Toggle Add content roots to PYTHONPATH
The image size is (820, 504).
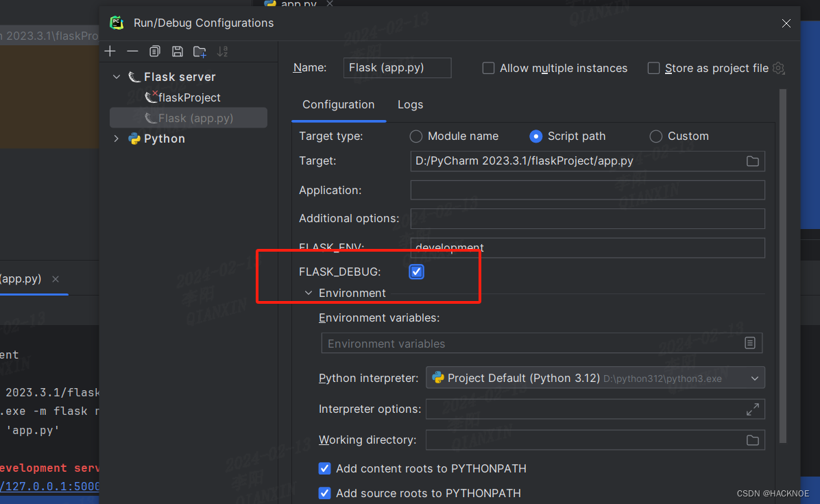pos(325,468)
